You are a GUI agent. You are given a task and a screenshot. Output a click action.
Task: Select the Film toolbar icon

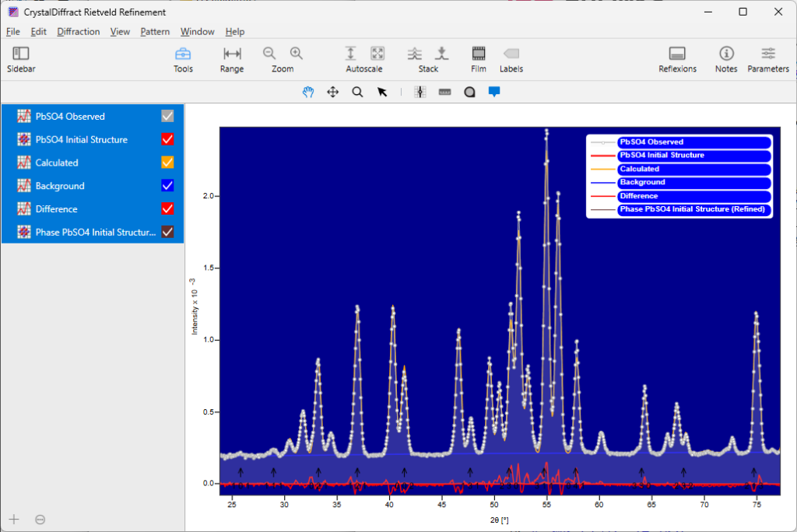(x=479, y=54)
